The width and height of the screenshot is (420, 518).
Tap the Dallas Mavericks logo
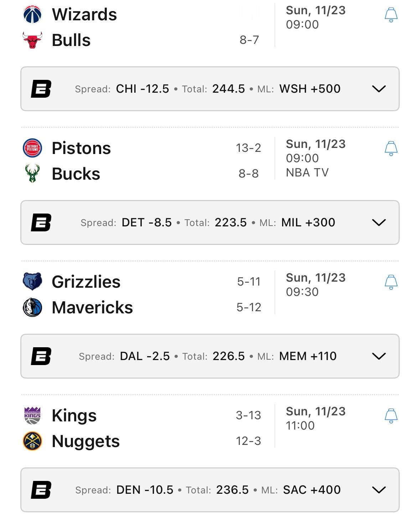click(x=32, y=307)
